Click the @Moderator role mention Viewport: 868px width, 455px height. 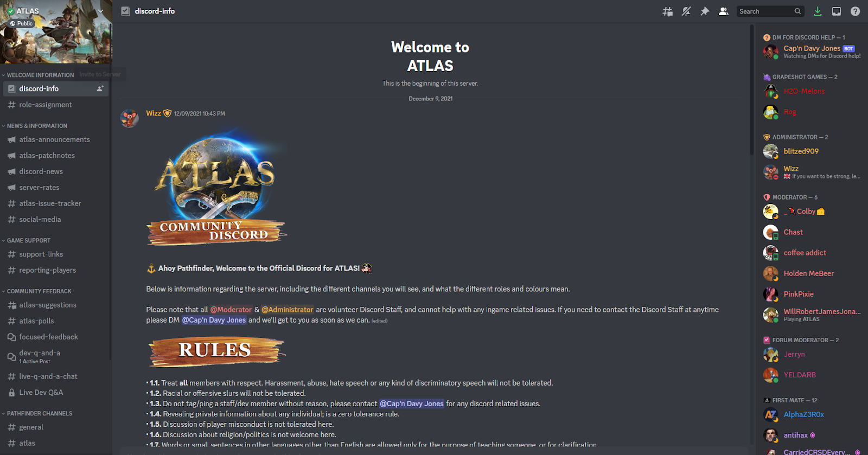pos(231,310)
